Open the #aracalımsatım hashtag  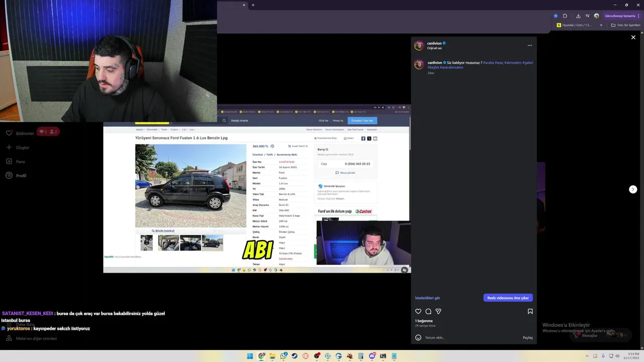pyautogui.click(x=451, y=67)
